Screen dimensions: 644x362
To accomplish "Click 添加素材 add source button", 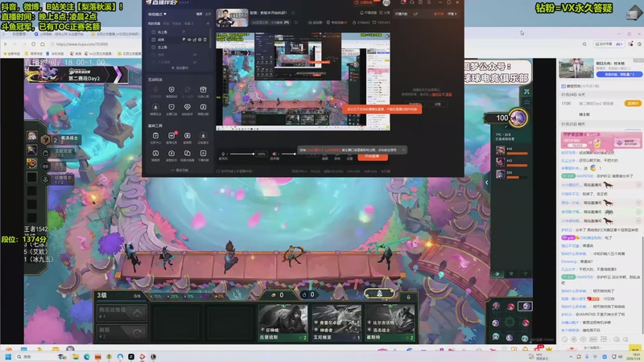I will coord(179,68).
